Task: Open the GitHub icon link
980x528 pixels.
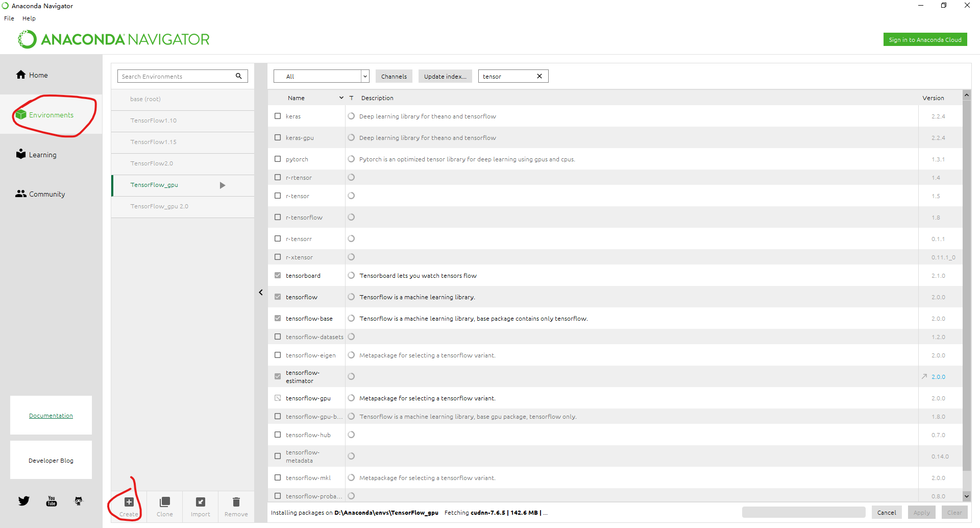Action: coord(79,501)
